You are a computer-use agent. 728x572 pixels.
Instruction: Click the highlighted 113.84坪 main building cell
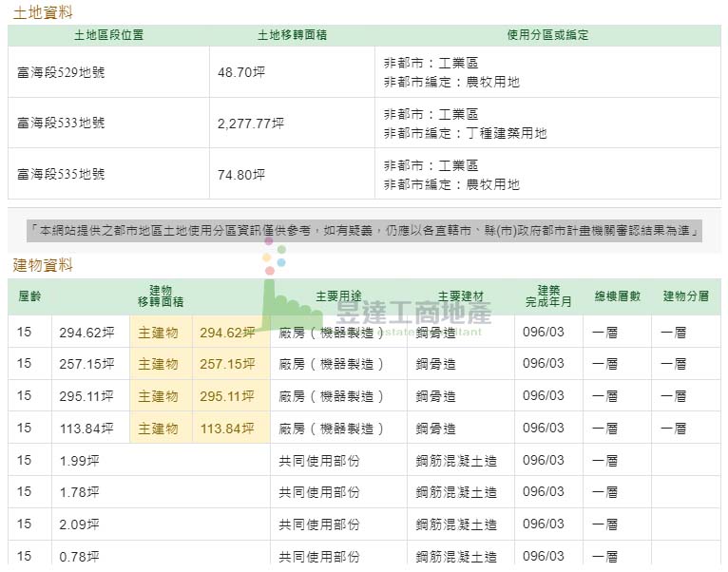(x=227, y=429)
